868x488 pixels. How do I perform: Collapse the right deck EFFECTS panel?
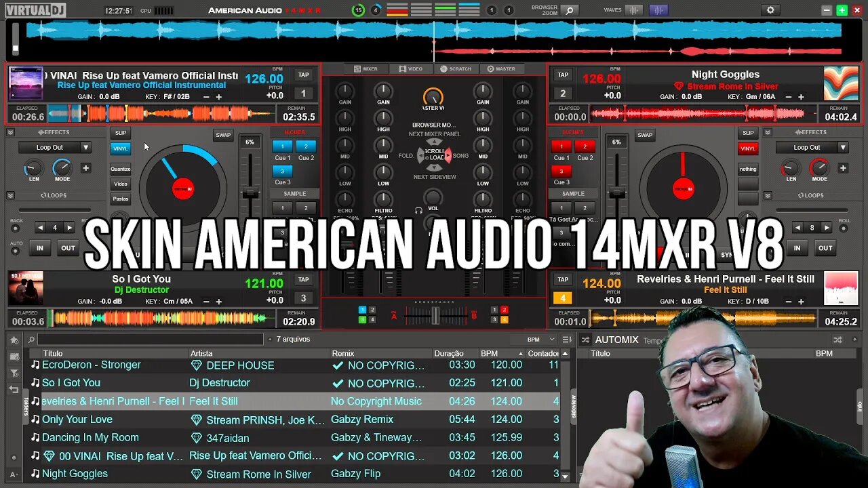point(768,133)
